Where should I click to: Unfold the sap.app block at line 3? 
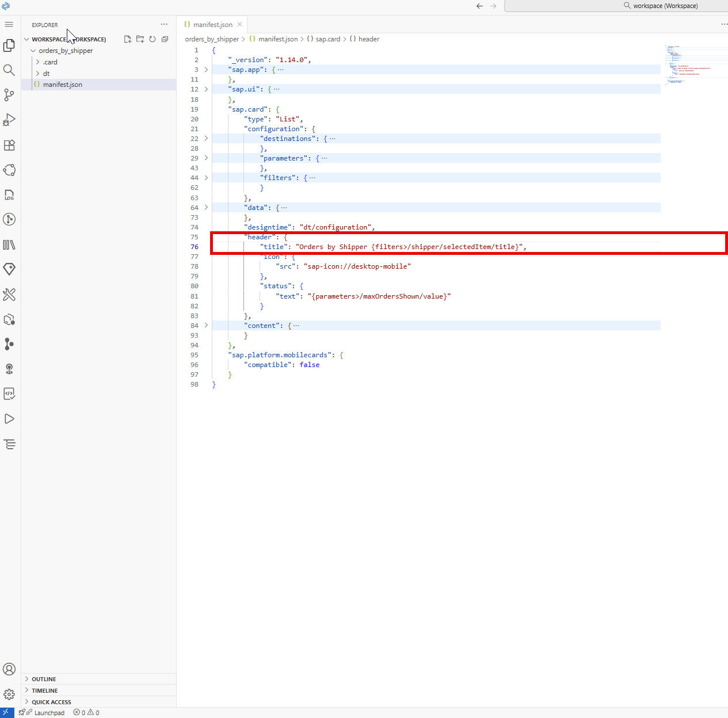click(x=206, y=70)
